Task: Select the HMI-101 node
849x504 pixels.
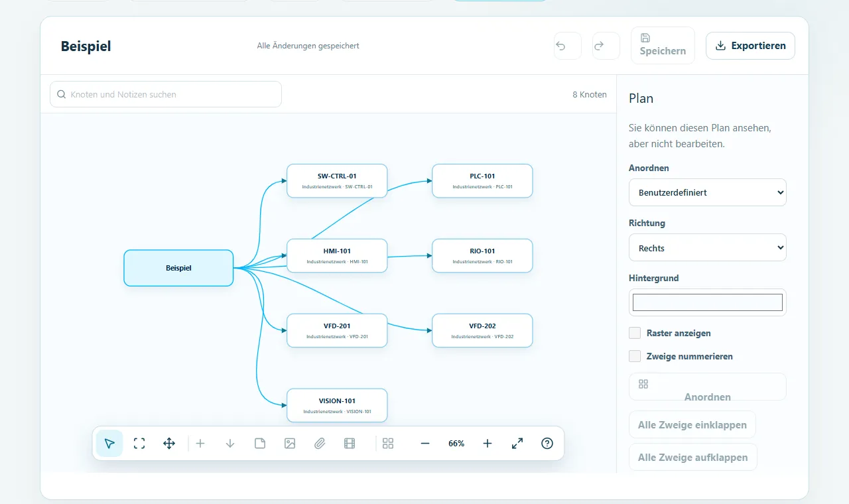Action: coord(337,256)
